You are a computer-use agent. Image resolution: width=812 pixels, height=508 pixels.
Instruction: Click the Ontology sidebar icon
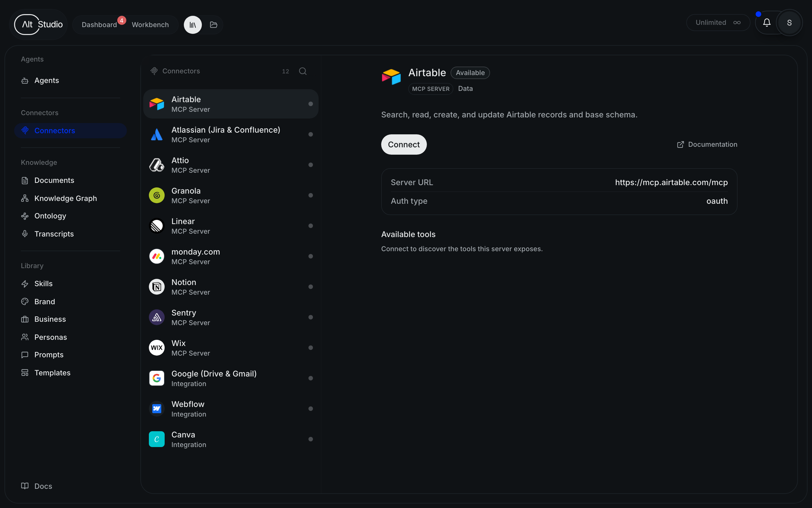(x=25, y=216)
